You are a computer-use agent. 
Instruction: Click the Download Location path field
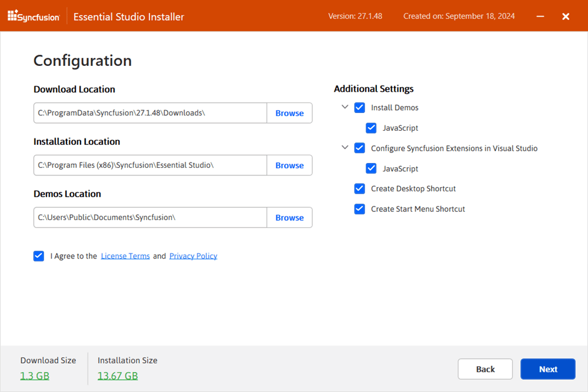[151, 113]
